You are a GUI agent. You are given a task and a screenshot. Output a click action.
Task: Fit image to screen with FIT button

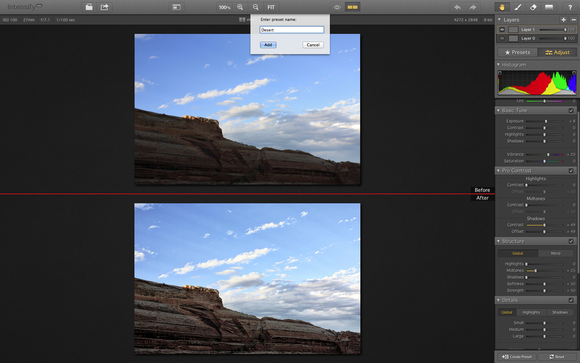click(271, 7)
